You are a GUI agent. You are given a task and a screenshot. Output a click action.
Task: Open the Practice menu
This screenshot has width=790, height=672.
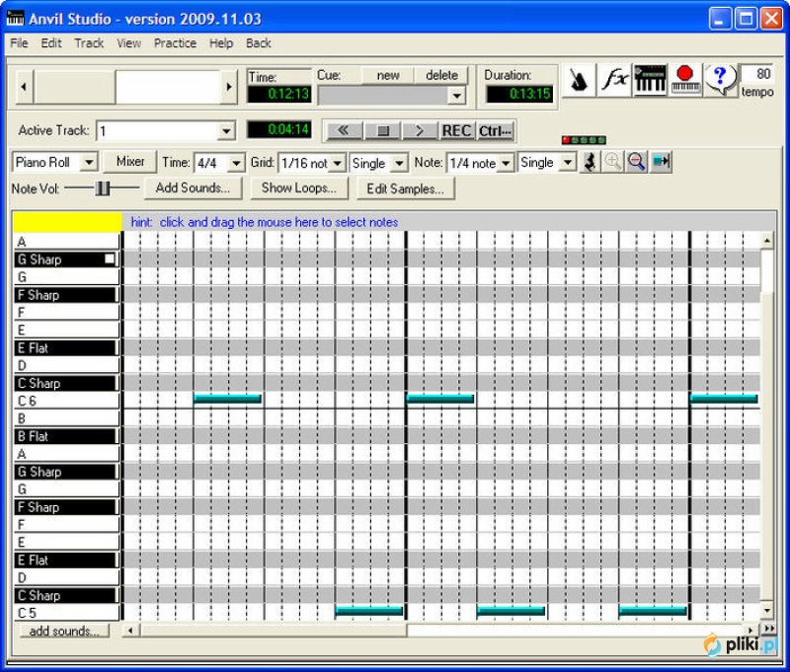coord(176,43)
